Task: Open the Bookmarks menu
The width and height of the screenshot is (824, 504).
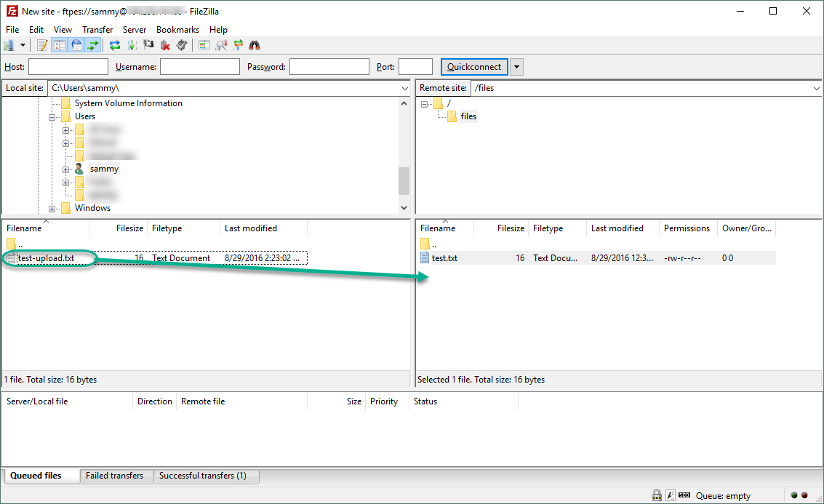Action: (177, 29)
